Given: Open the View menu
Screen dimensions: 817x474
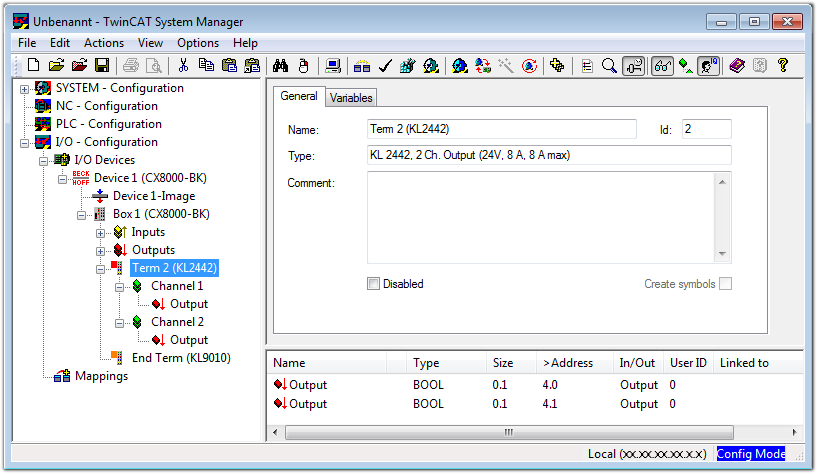Looking at the screenshot, I should tap(150, 43).
